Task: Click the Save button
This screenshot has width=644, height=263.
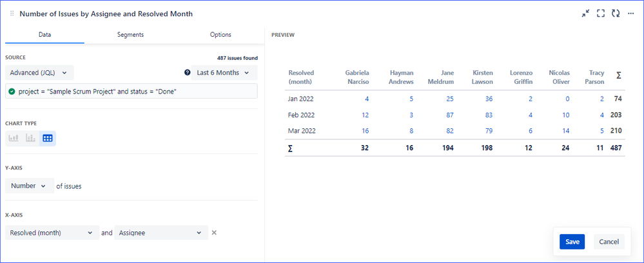Action: pos(572,242)
